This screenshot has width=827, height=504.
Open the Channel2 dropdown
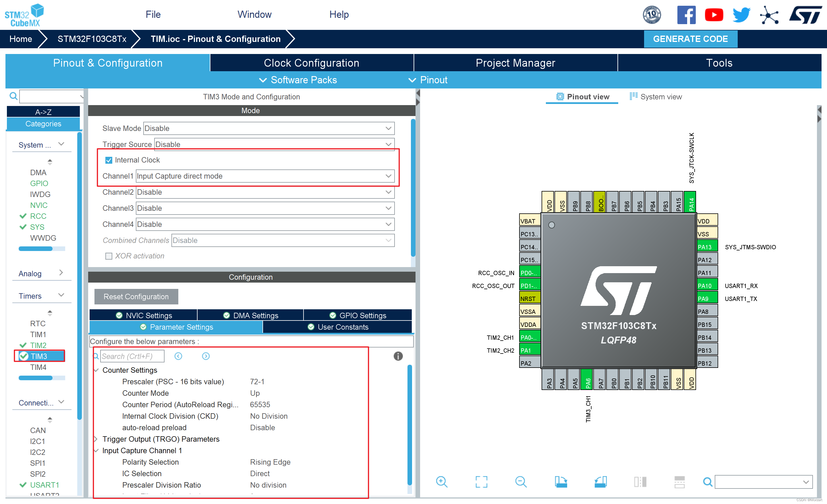point(265,192)
